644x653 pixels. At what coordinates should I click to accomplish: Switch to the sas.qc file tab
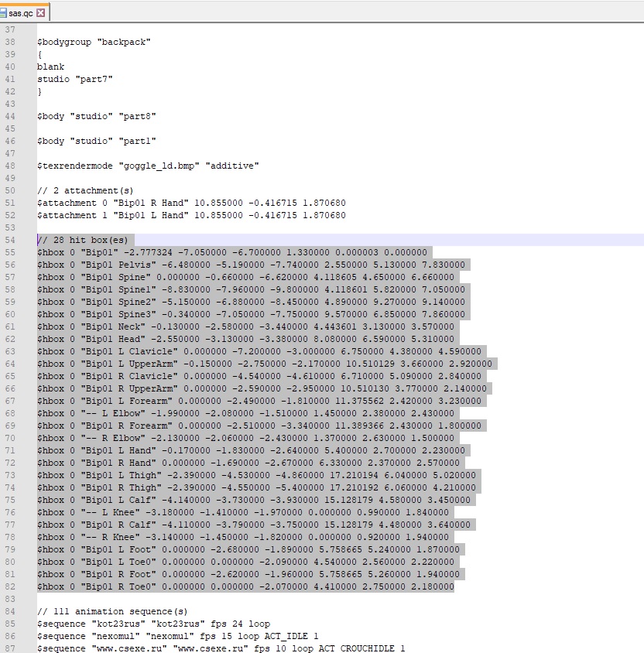[20, 13]
